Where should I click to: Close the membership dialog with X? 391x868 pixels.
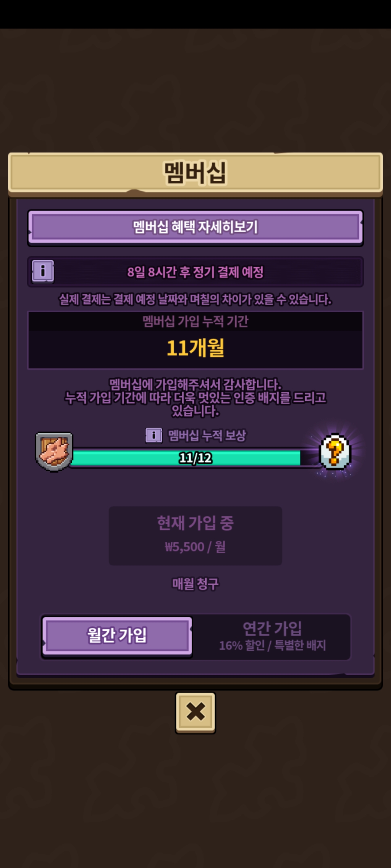[195, 712]
